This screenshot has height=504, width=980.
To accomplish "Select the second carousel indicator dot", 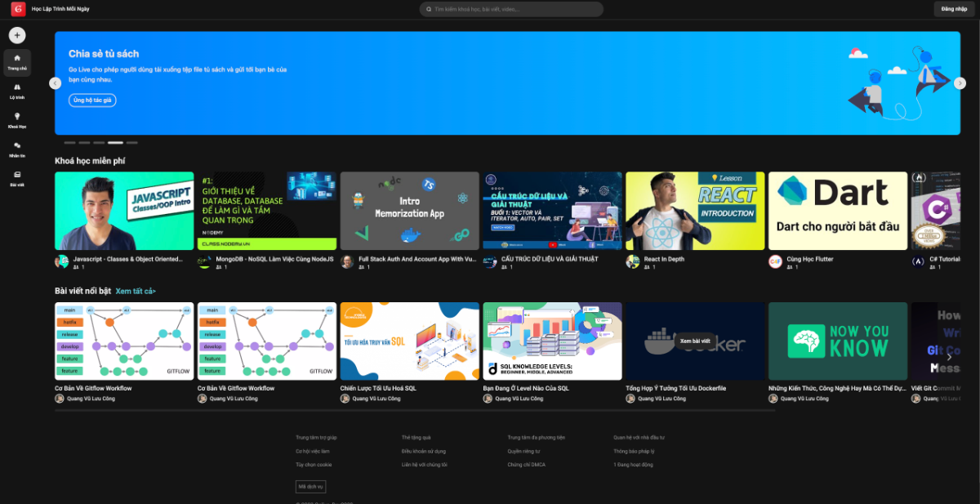I will point(85,142).
